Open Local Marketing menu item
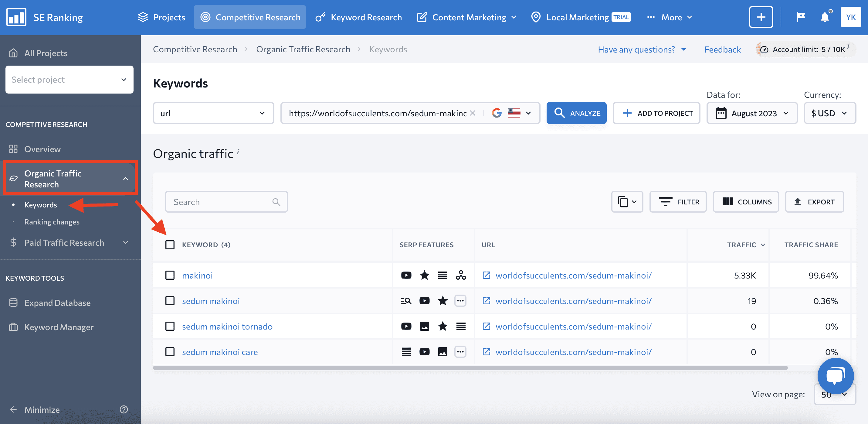Image resolution: width=868 pixels, height=424 pixels. [581, 17]
